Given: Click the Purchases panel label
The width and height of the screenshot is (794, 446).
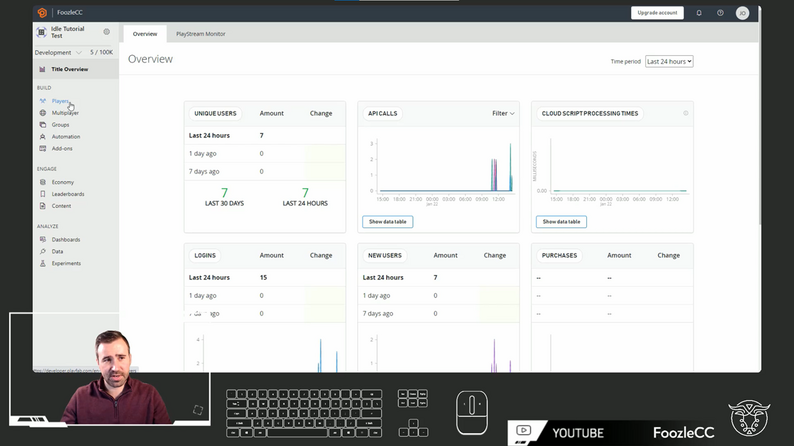Looking at the screenshot, I should pos(559,256).
